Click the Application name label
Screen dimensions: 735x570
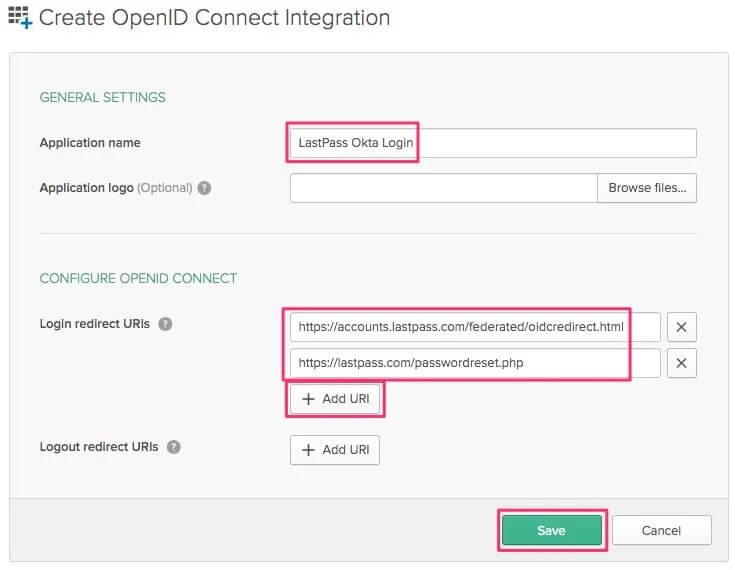tap(90, 143)
